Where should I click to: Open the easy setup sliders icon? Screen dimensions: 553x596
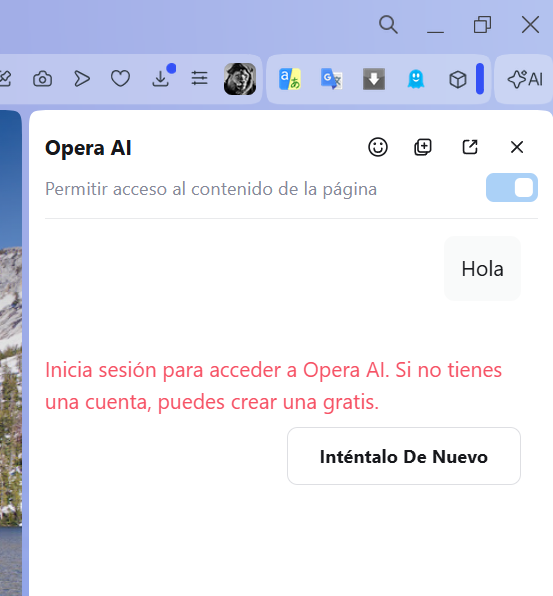click(x=200, y=79)
